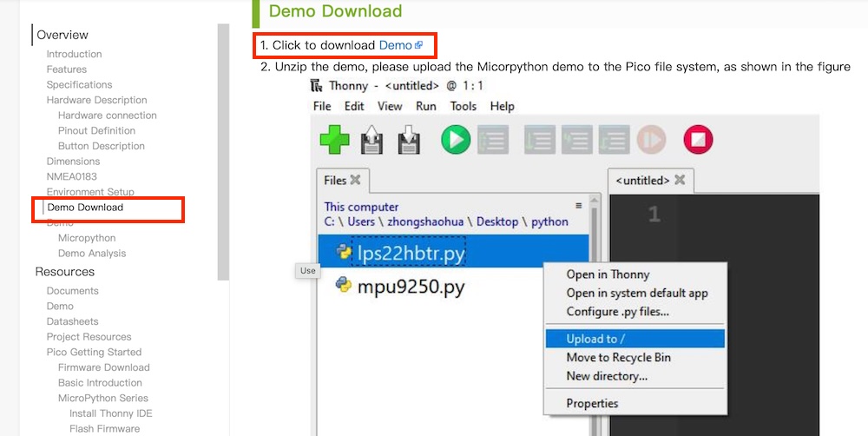This screenshot has width=868, height=436.
Task: Click the Debug script icon beside Run
Action: (x=492, y=139)
